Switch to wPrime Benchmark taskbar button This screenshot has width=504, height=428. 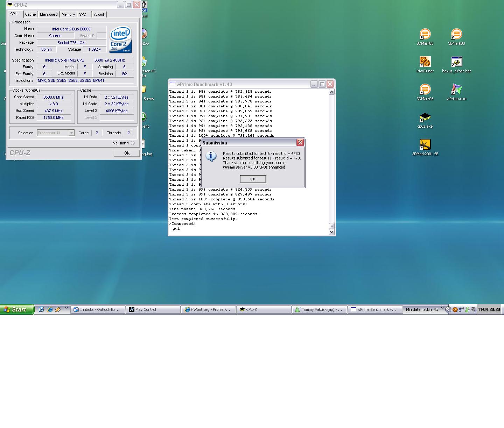[x=374, y=309]
